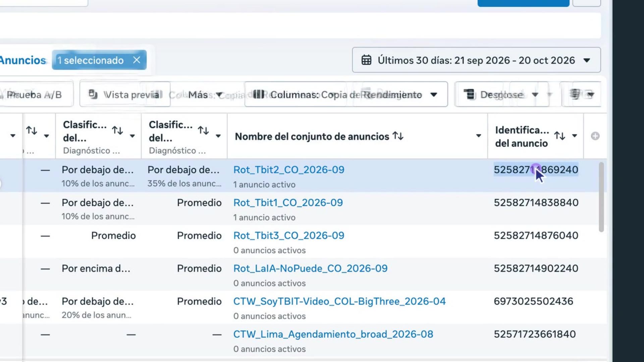Open second Clasific... column options caret

(x=218, y=136)
